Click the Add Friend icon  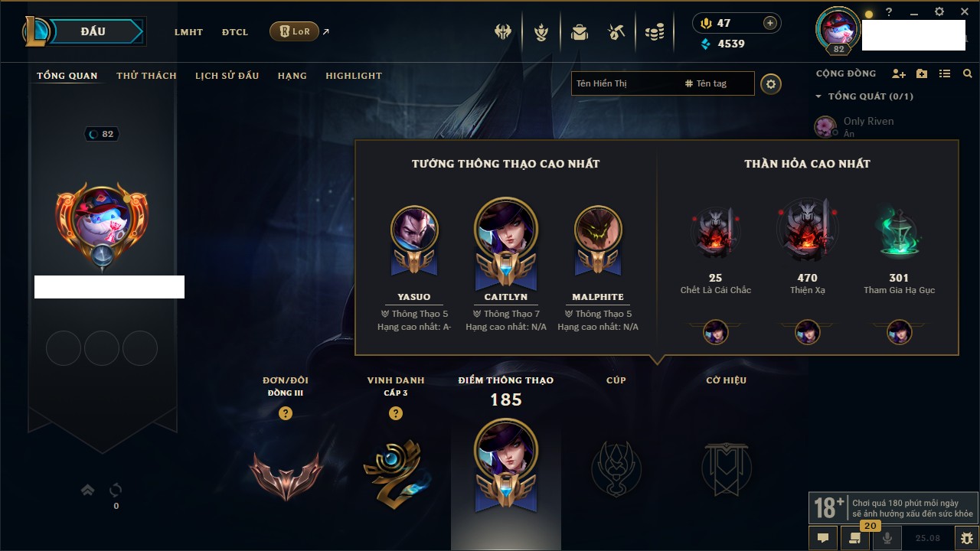point(899,73)
